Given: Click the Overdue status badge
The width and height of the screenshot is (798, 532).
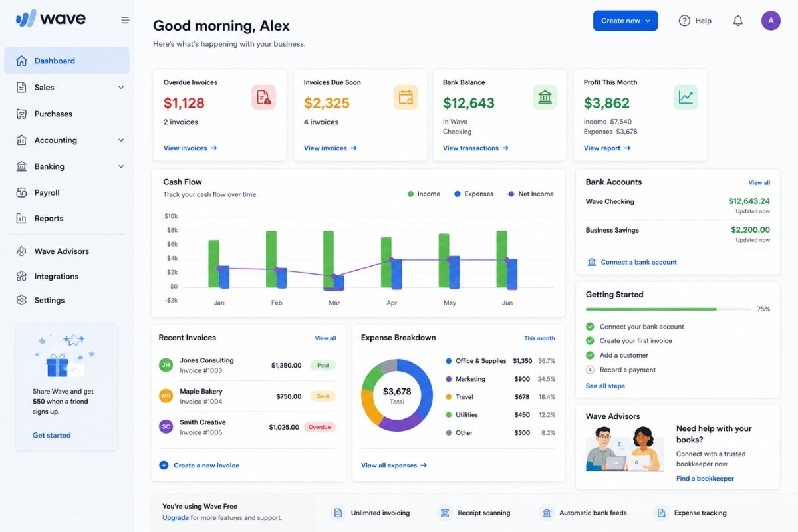Looking at the screenshot, I should [x=320, y=427].
